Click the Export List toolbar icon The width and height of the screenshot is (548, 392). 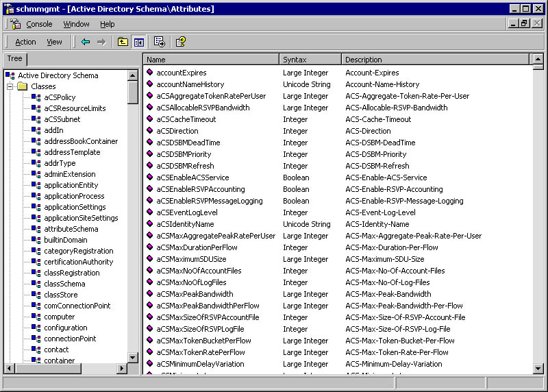[160, 42]
